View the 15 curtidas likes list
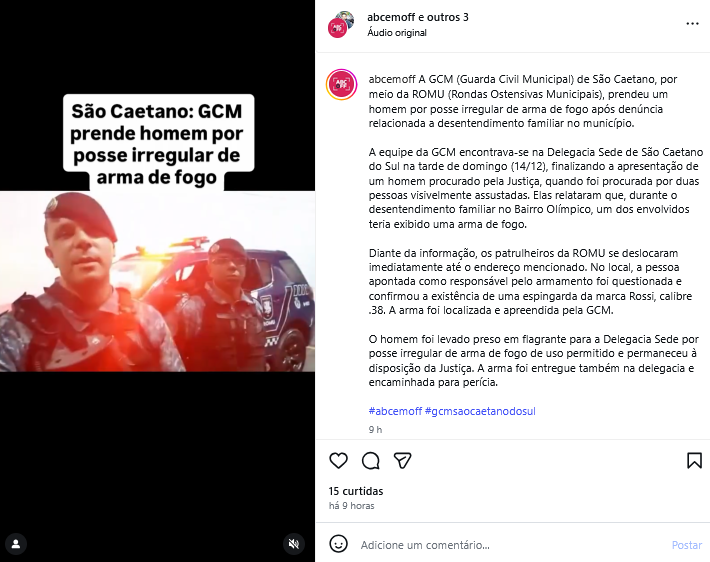Screen dimensions: 710x562 coord(356,491)
